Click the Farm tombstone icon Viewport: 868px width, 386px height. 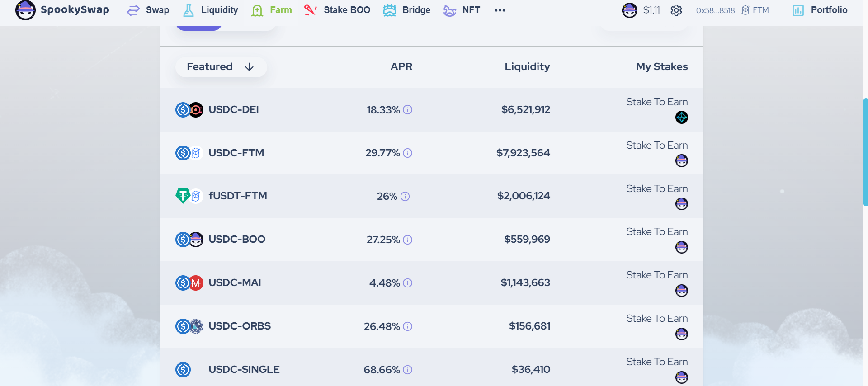click(257, 10)
